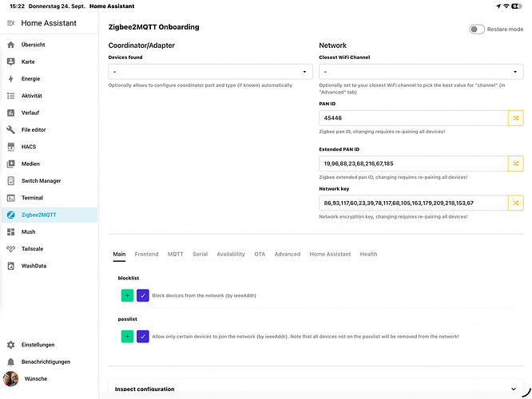Click the Benachrichtigungen sidebar label
The image size is (532, 399).
pyautogui.click(x=46, y=361)
